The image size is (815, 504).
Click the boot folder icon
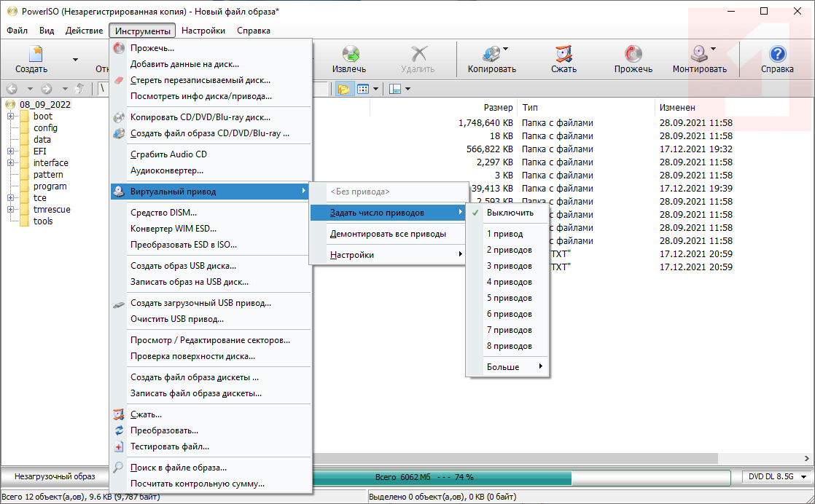pos(25,117)
